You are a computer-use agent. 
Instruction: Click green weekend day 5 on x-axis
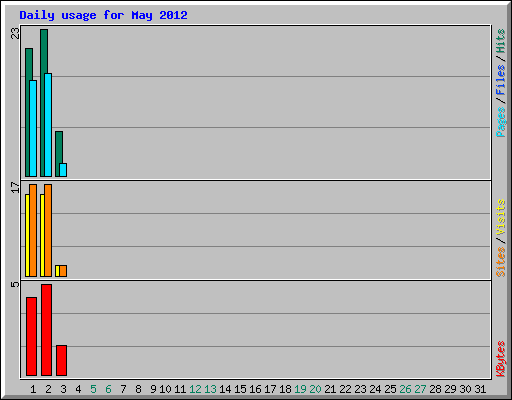(93, 389)
